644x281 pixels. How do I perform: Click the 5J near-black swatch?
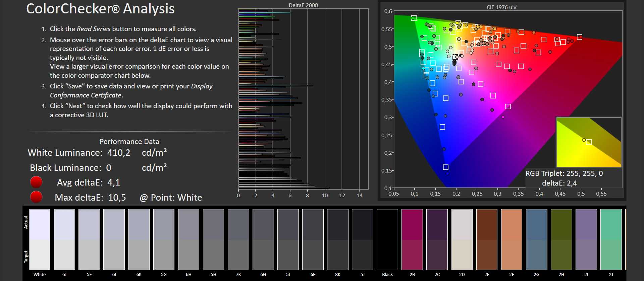[363, 239]
